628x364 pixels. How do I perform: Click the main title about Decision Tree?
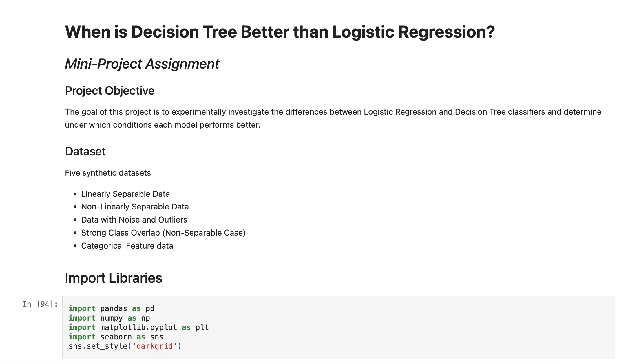tap(280, 32)
